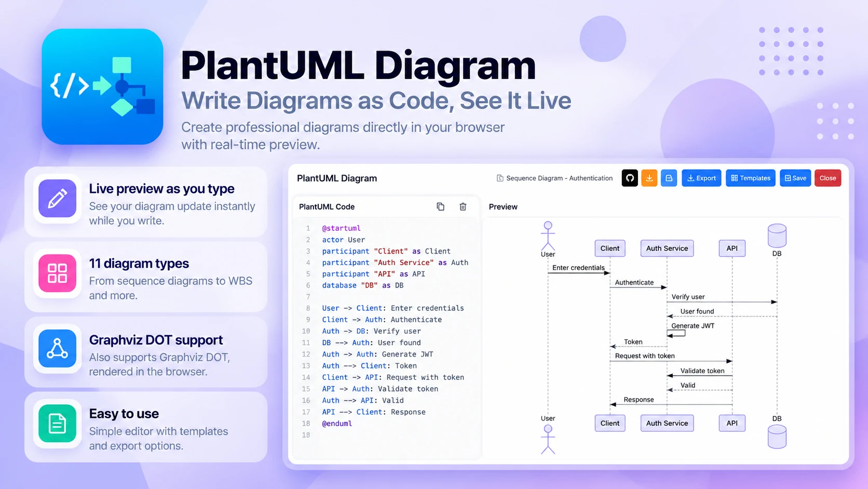
Task: Click code line 'Auth -> Auth: Generate JWT'
Action: 377,354
